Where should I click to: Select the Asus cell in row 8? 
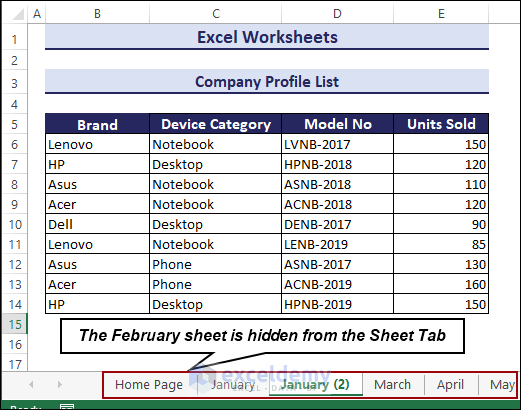pos(97,184)
